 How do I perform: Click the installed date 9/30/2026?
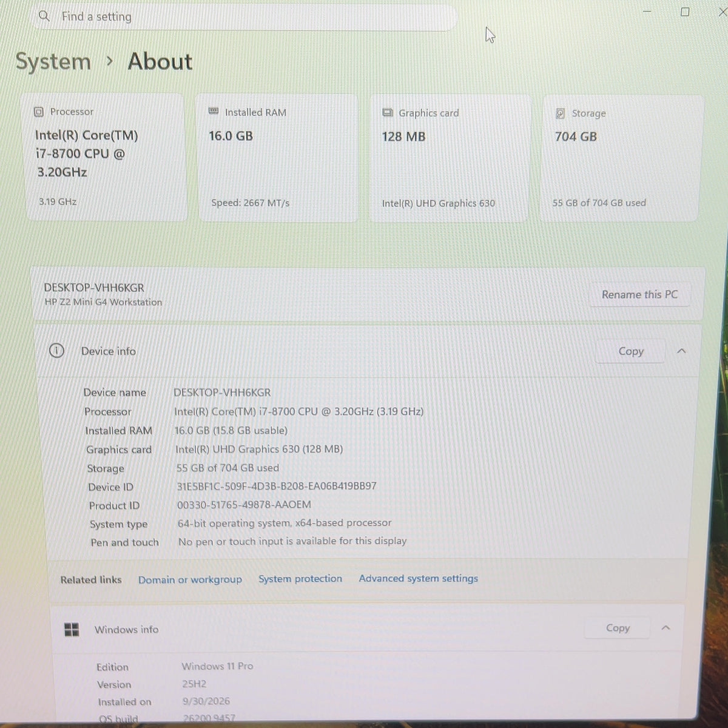tap(206, 701)
